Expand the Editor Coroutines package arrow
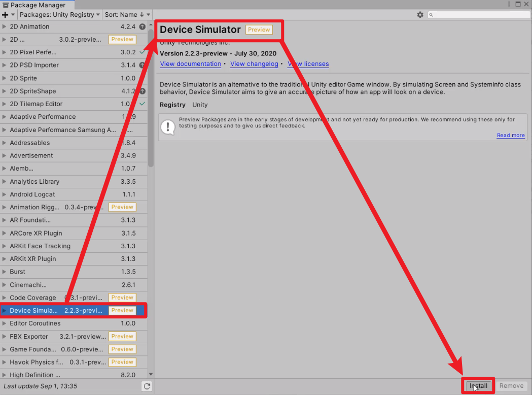The image size is (532, 395). click(x=5, y=323)
